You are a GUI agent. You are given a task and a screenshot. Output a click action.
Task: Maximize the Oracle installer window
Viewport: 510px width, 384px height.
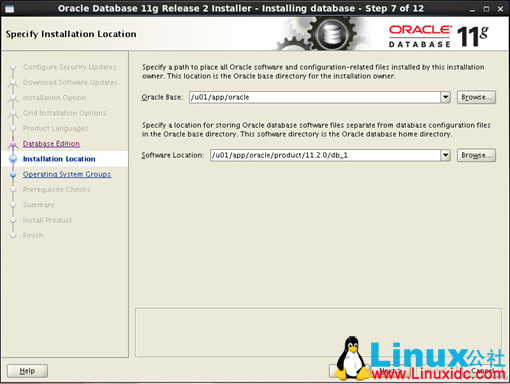486,9
